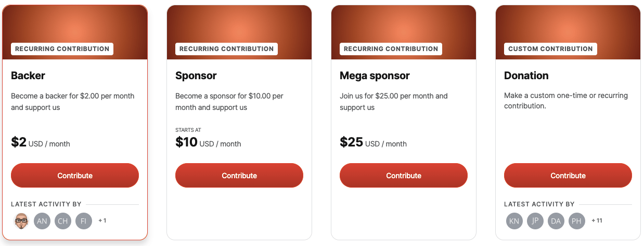Click Contribute on the Backer tier

tap(75, 176)
